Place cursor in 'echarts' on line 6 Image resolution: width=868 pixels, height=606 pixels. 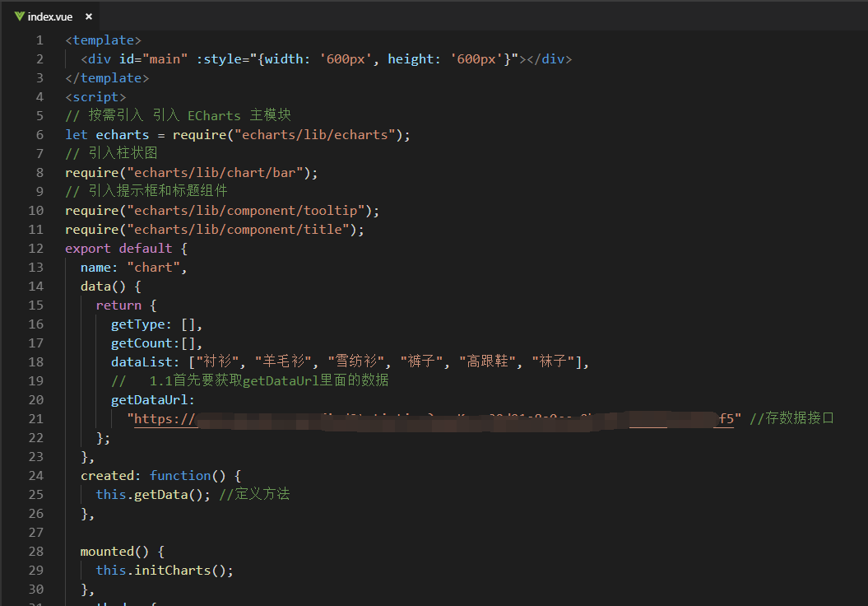pyautogui.click(x=122, y=134)
